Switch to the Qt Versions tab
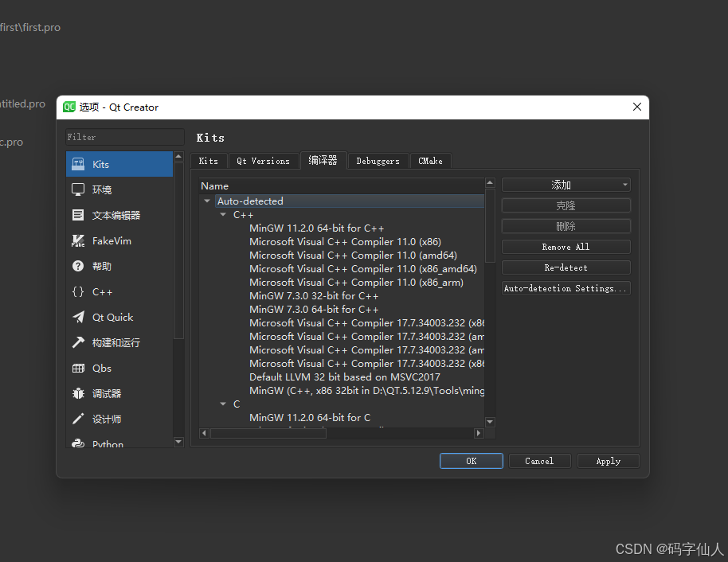This screenshot has height=562, width=728. [x=264, y=161]
